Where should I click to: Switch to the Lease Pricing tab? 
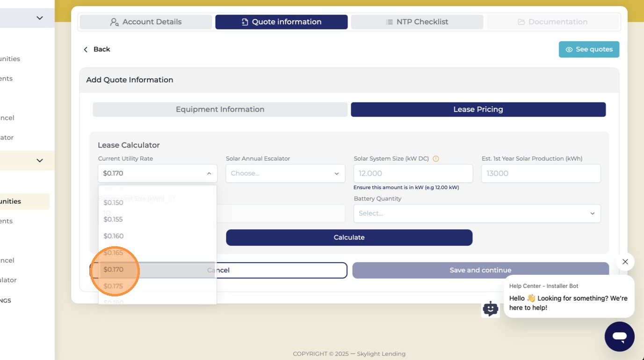coord(478,110)
